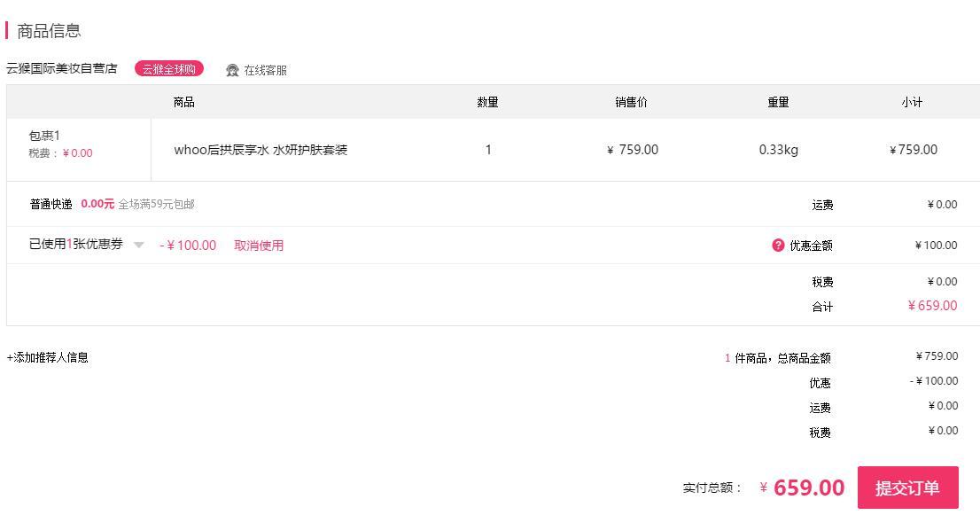
Task: Click +添加推荐人信息 to add referrer
Action: pyautogui.click(x=48, y=357)
